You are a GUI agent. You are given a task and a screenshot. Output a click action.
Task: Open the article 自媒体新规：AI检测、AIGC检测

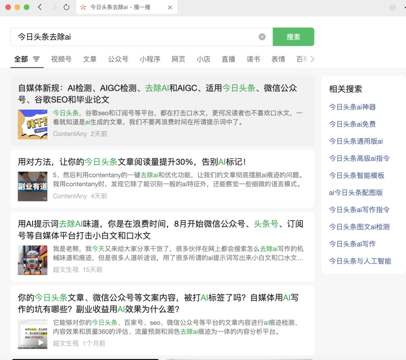click(x=157, y=94)
